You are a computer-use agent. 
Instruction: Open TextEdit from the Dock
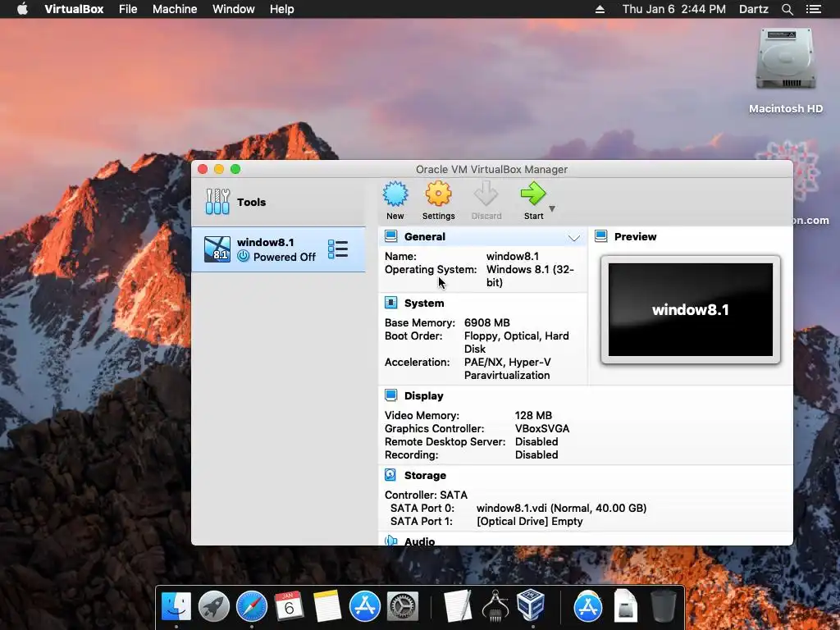458,606
